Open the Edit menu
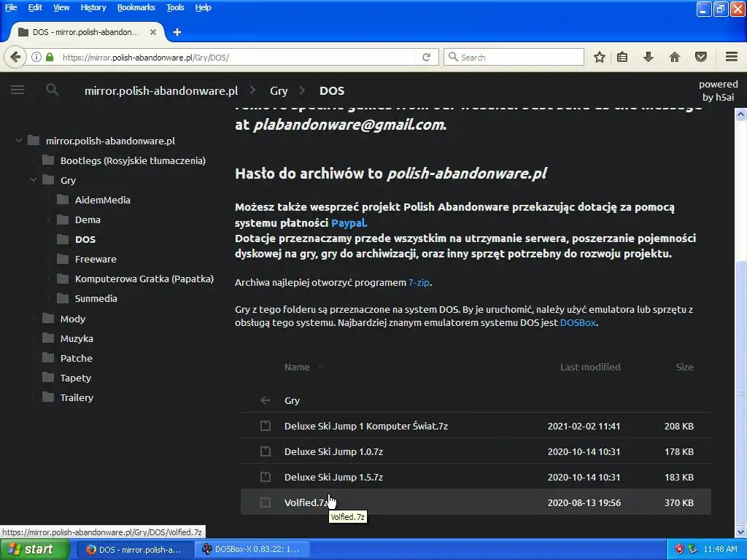The height and width of the screenshot is (560, 747). coord(35,7)
